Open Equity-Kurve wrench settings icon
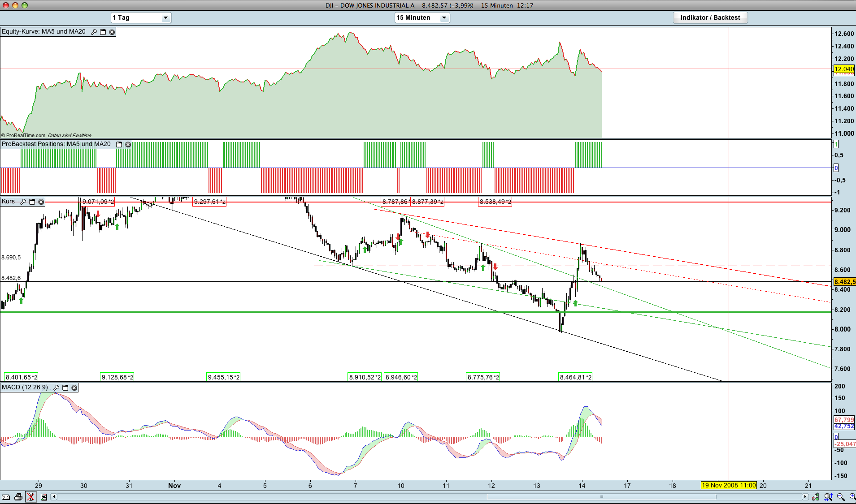Image resolution: width=856 pixels, height=504 pixels. coord(94,32)
